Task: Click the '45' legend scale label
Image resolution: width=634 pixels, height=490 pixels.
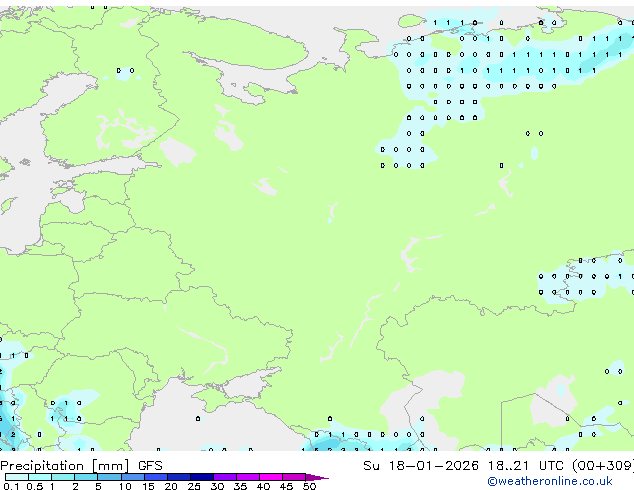Action: pyautogui.click(x=286, y=486)
